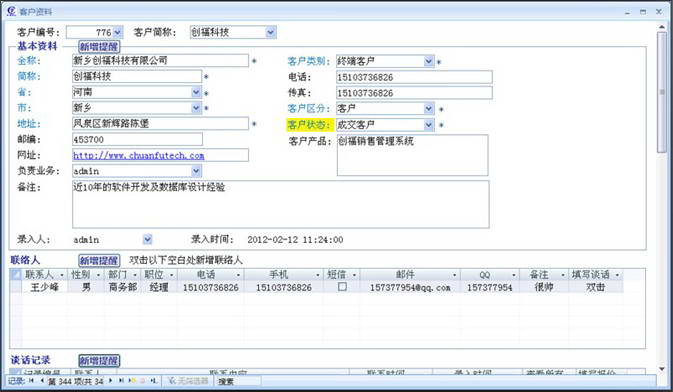Create new blank record button

pos(133,381)
